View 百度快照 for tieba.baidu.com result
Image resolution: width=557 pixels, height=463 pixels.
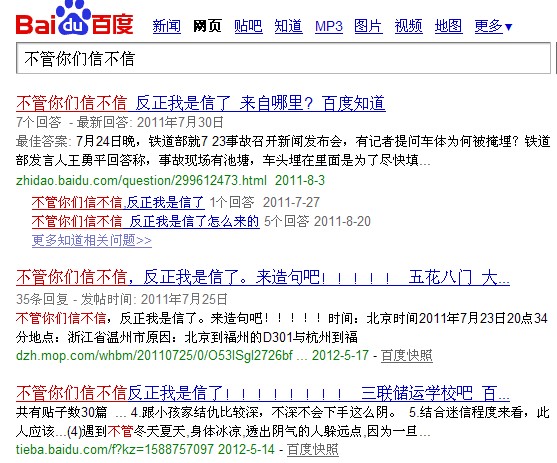313,449
